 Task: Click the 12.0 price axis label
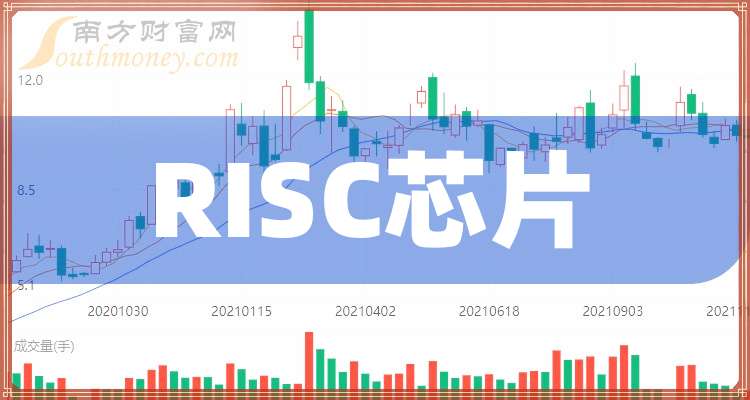coord(30,80)
